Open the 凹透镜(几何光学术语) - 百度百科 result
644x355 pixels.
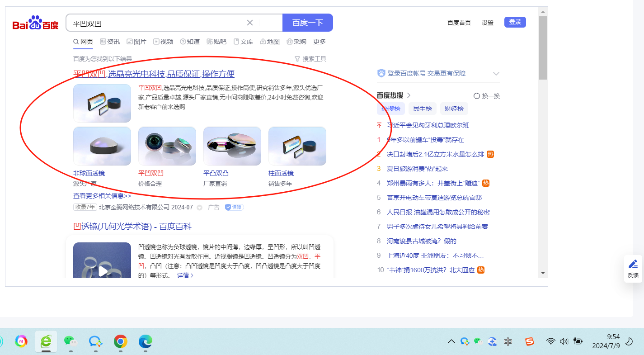click(x=132, y=226)
